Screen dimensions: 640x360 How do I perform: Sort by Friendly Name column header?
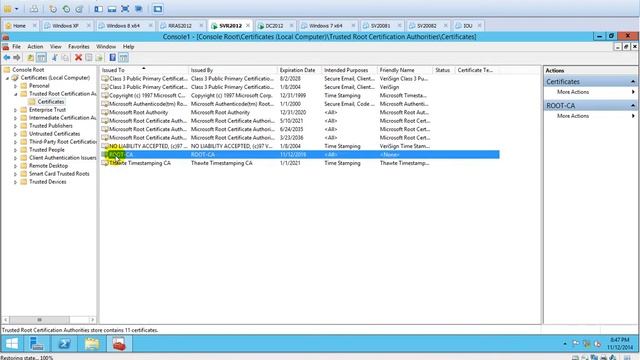(405, 70)
